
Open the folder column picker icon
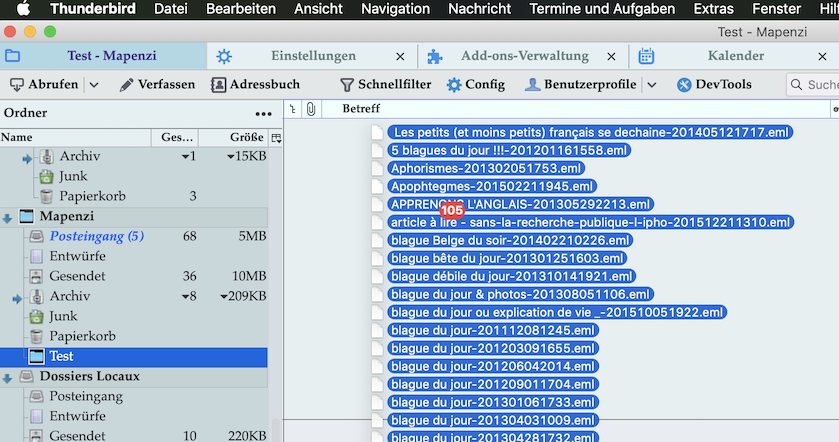pyautogui.click(x=276, y=138)
